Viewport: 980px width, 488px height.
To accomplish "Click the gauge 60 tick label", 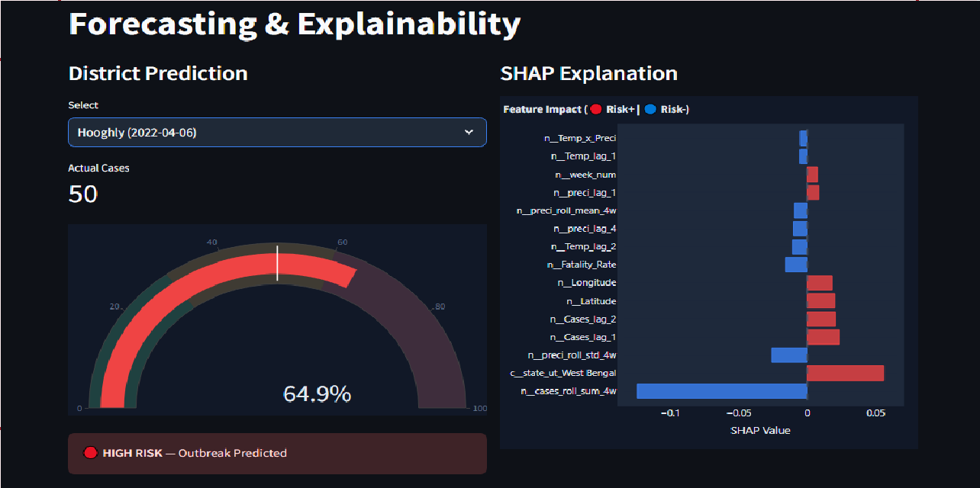I will click(343, 242).
